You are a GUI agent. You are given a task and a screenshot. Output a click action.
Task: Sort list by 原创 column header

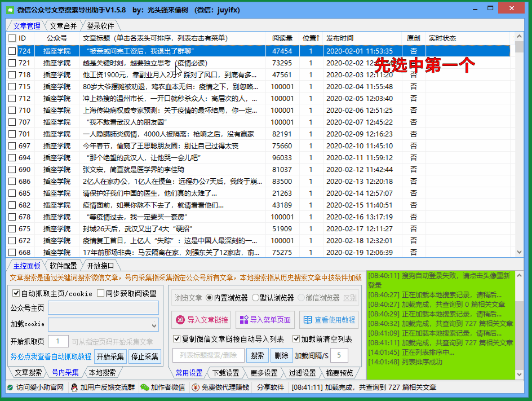[x=413, y=38]
